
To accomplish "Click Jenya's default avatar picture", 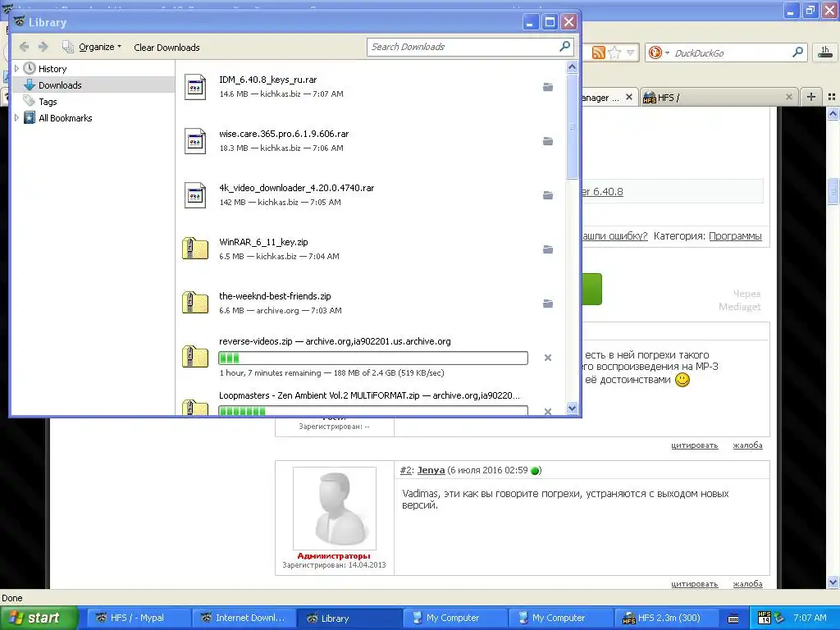I will (335, 508).
